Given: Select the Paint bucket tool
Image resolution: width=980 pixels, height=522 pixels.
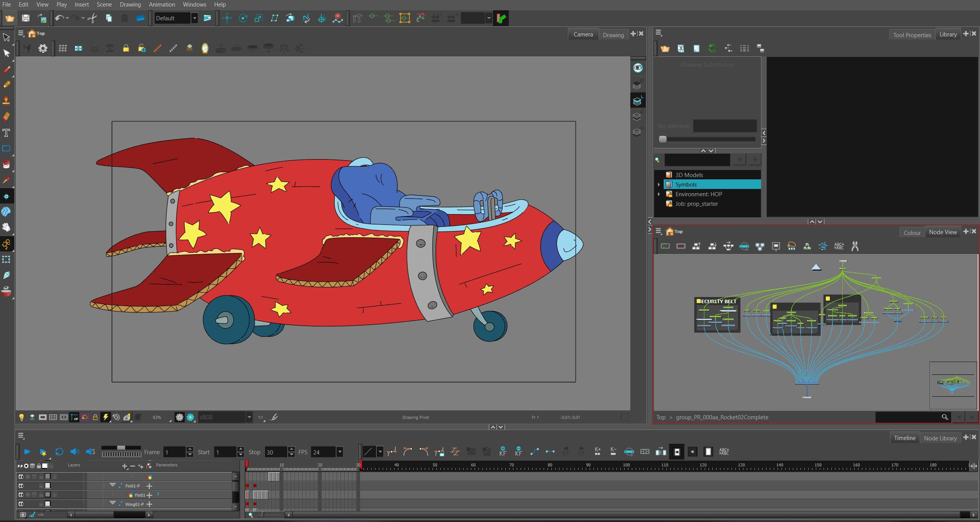Looking at the screenshot, I should 6,164.
